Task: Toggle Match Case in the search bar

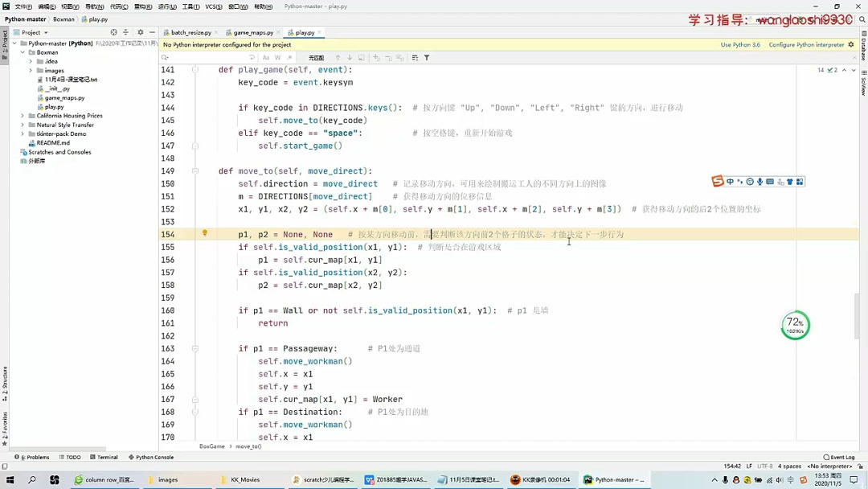Action: [x=266, y=57]
